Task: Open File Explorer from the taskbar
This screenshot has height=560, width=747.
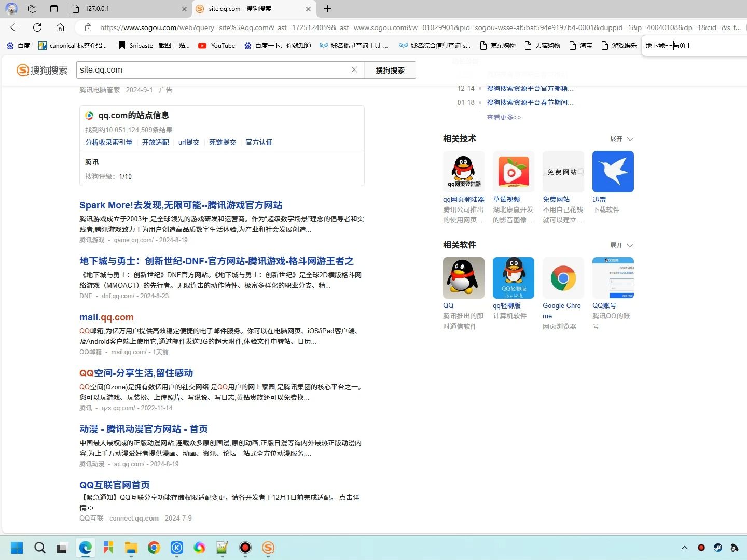Action: coord(131,548)
